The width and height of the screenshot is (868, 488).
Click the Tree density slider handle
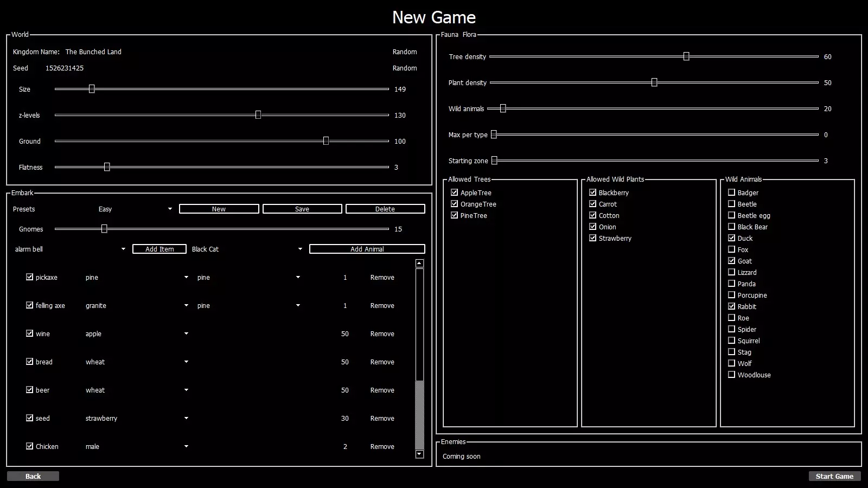click(x=686, y=56)
